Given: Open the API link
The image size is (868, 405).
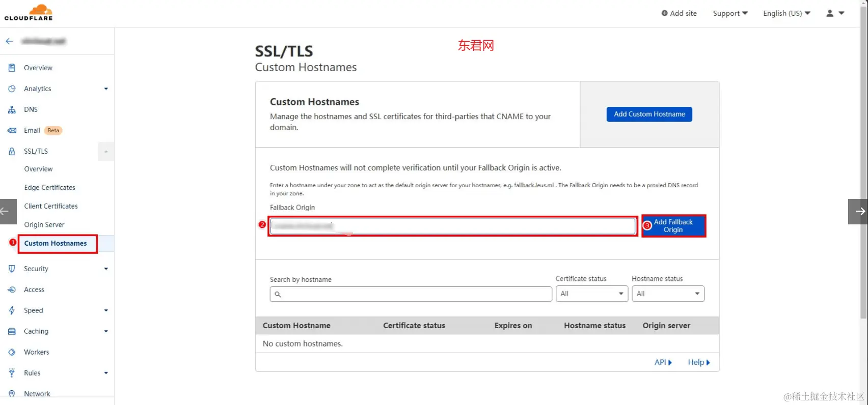Looking at the screenshot, I should (x=663, y=362).
